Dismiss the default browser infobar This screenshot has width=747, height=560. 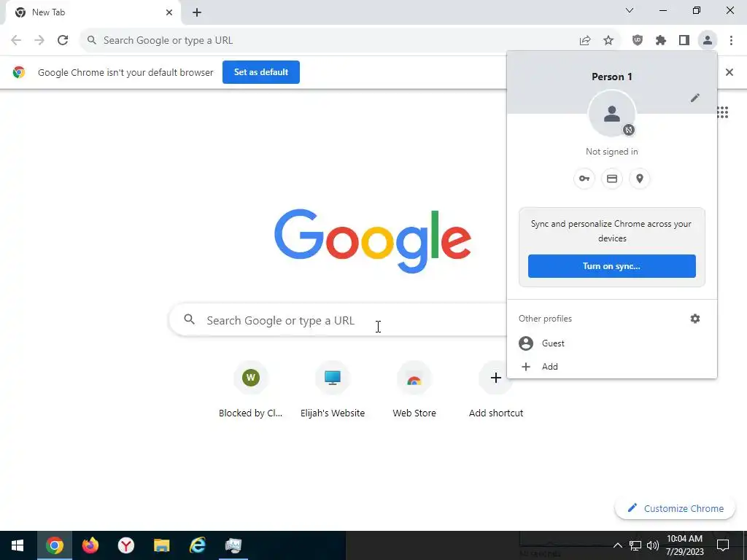click(x=729, y=72)
